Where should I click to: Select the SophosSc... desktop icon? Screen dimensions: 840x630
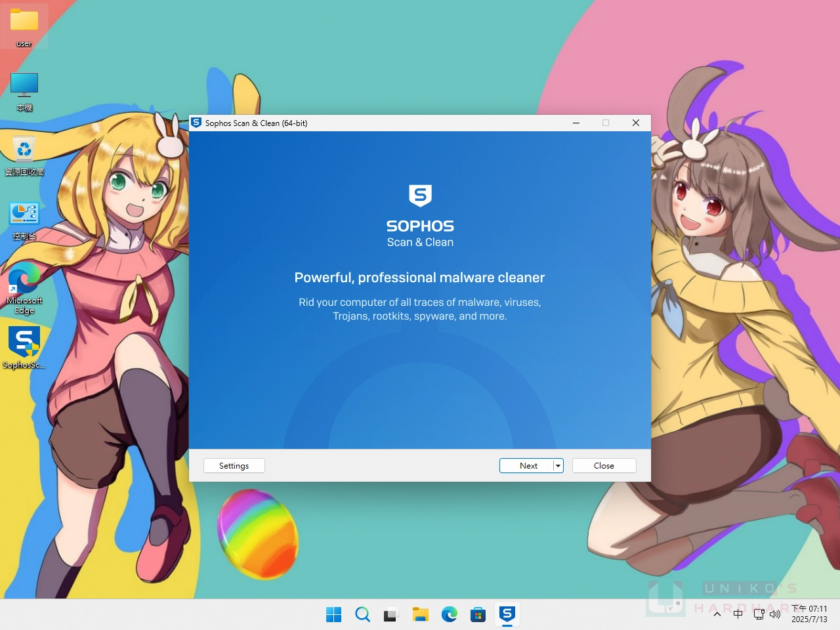coord(24,348)
